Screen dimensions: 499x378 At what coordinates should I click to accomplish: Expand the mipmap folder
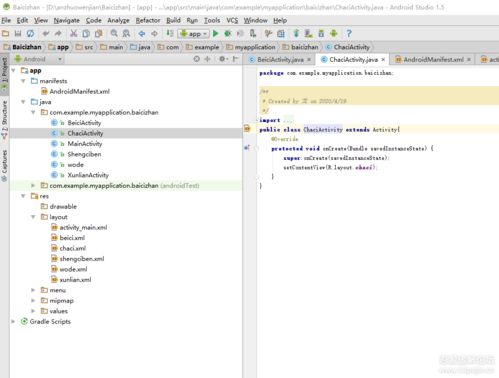pyautogui.click(x=33, y=300)
